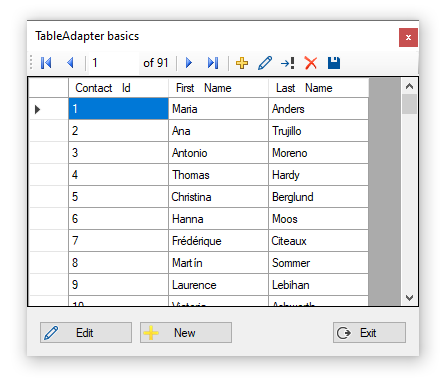The image size is (444, 378).
Task: Click the current position number field
Action: [114, 63]
